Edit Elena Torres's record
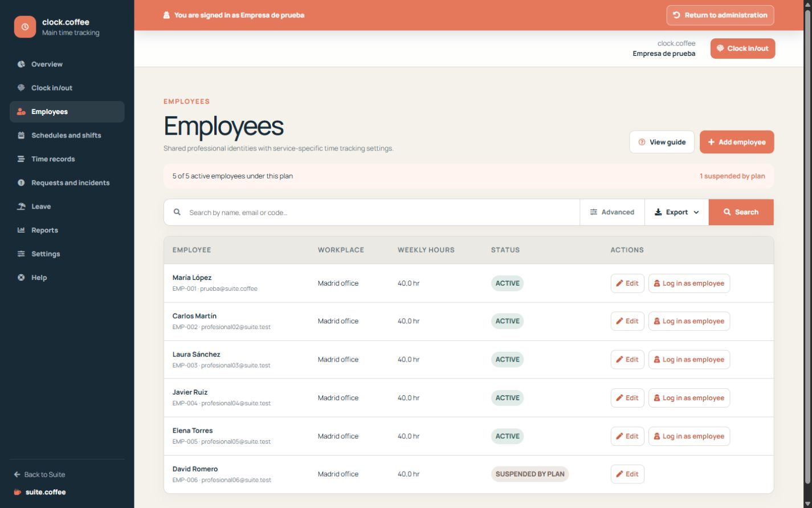This screenshot has height=508, width=812. coord(627,436)
